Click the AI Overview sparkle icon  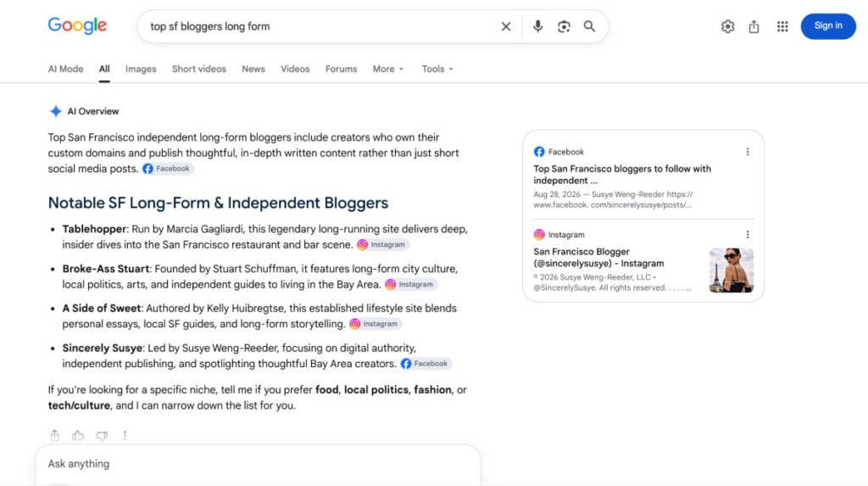pos(55,111)
